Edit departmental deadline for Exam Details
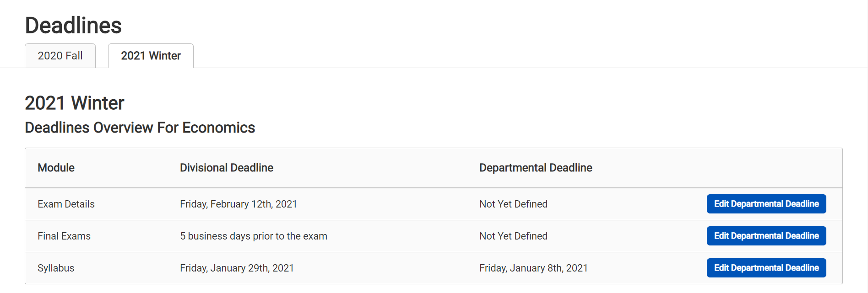 766,204
